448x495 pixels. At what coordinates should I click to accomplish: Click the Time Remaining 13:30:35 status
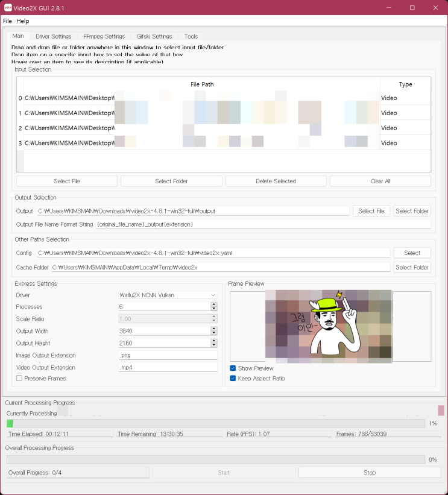(169, 434)
